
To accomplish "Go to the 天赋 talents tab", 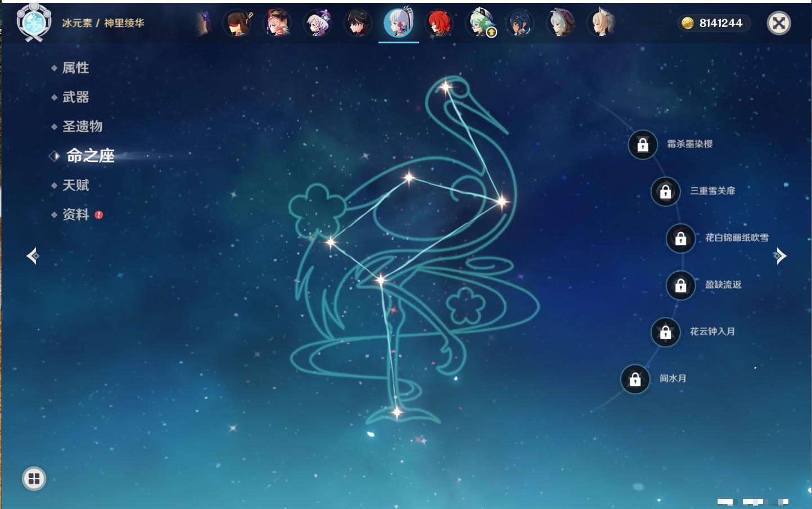I will (75, 185).
